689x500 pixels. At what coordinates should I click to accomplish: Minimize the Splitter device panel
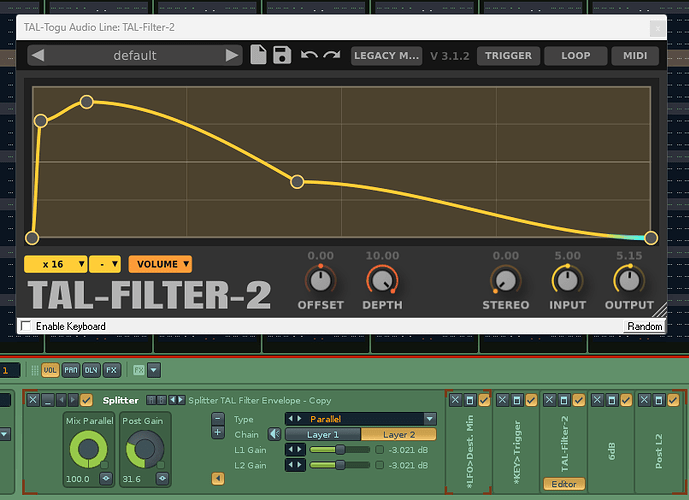click(48, 400)
